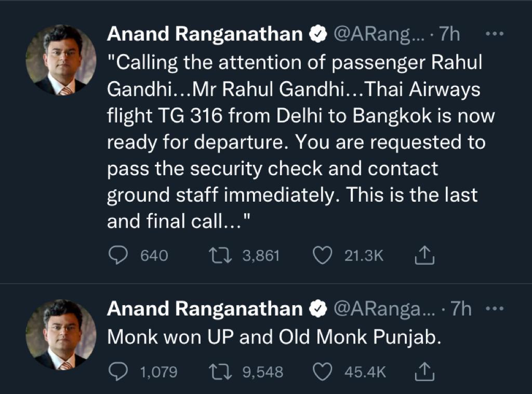Open the 7h timestamp on the flight tweet
532x394 pixels.
(450, 34)
